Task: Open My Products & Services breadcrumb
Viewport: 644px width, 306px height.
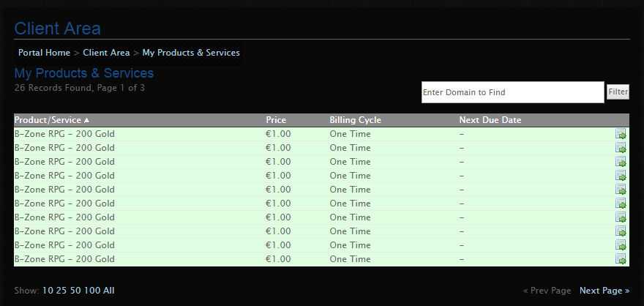Action: tap(191, 53)
